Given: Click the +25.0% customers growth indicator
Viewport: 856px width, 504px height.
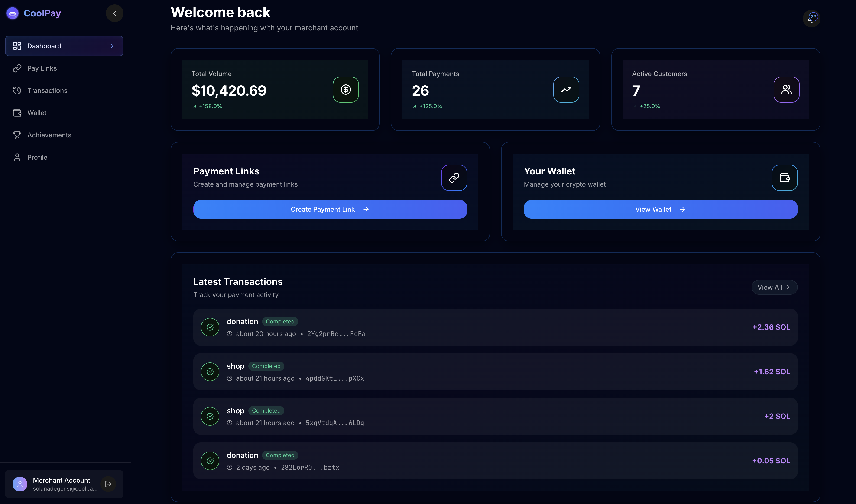Looking at the screenshot, I should pos(646,106).
